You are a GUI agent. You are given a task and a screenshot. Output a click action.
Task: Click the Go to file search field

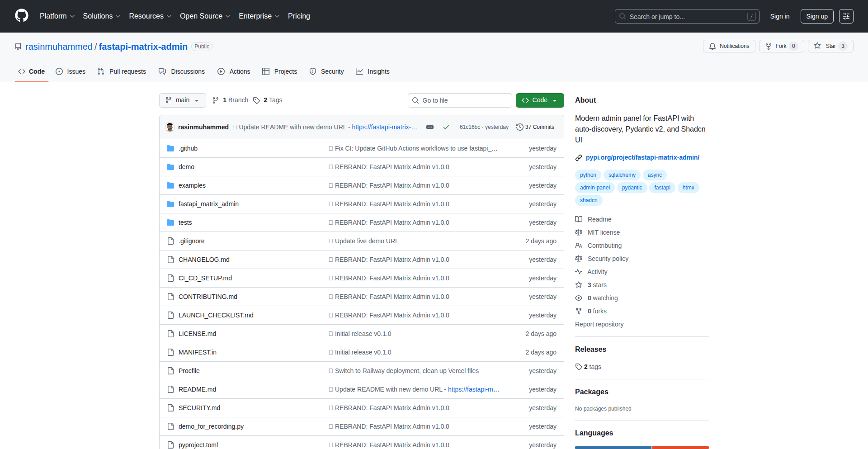[x=460, y=100]
